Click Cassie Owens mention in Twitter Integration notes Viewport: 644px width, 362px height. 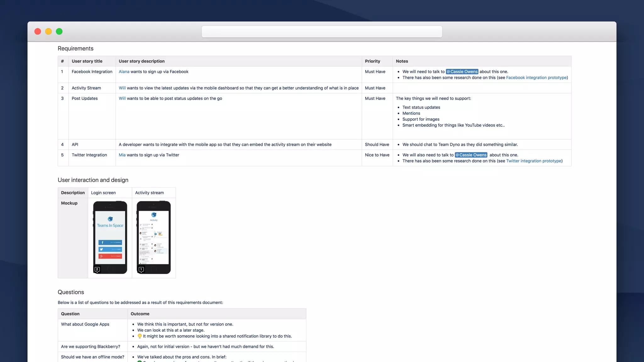[471, 155]
